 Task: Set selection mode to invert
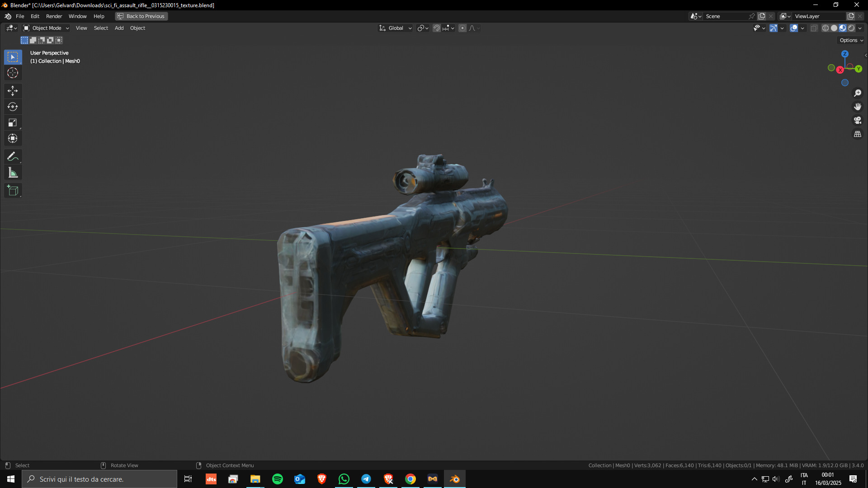coord(50,40)
